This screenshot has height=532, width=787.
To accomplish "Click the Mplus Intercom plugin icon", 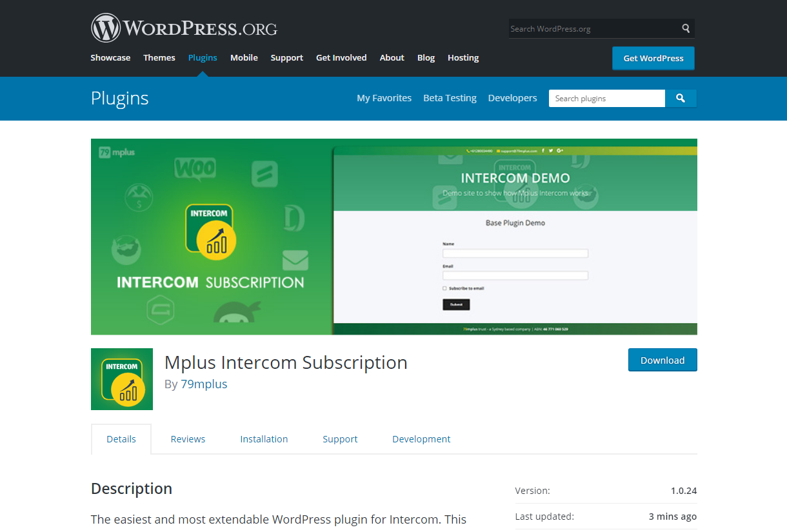I will [x=122, y=379].
